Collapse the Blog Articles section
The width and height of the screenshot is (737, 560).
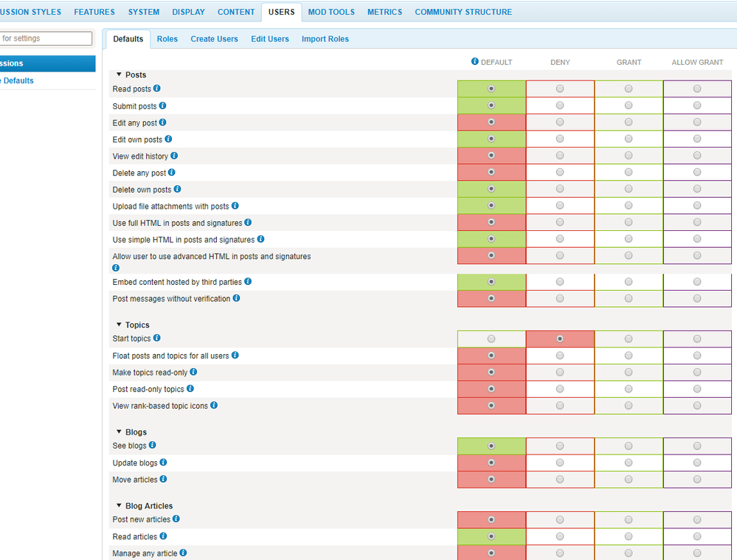[x=119, y=505]
